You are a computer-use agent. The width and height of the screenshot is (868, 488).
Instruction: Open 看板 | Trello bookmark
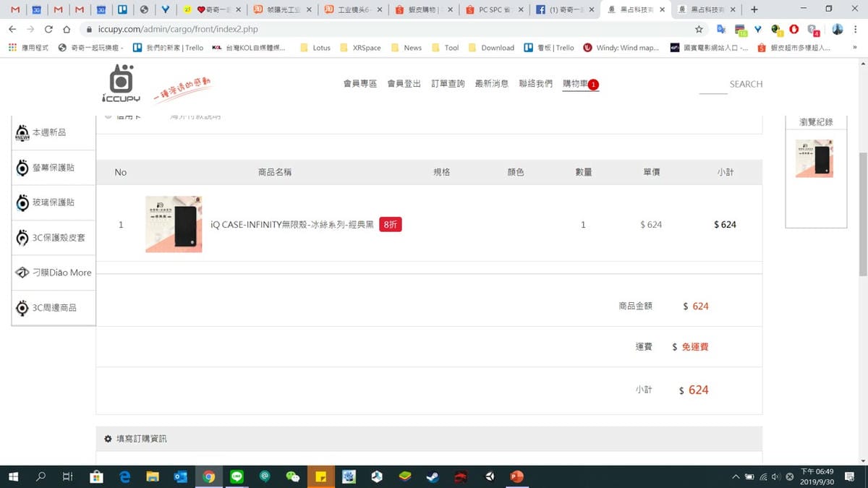(x=548, y=48)
